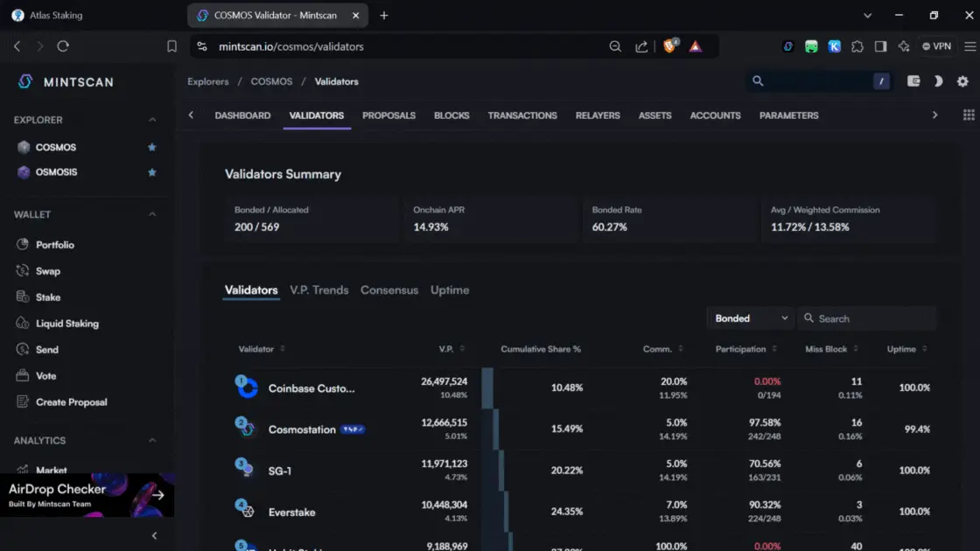Image resolution: width=980 pixels, height=551 pixels.
Task: Click the apps grid icon
Action: click(x=969, y=115)
